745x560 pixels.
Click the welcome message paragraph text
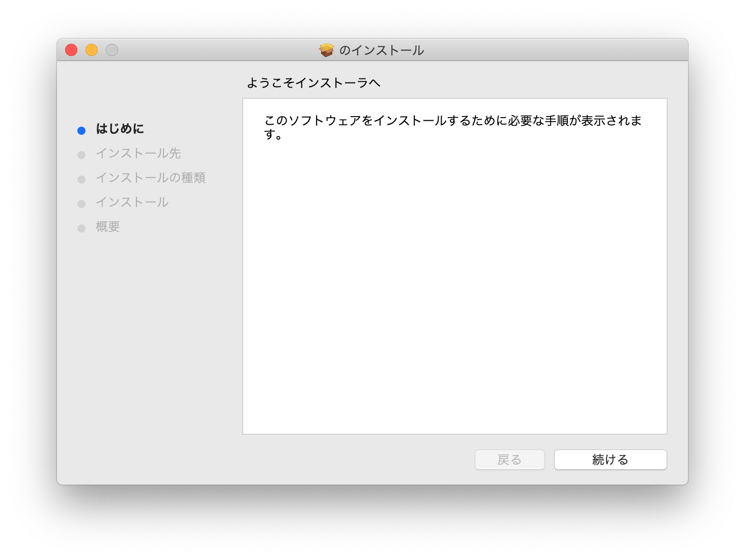(452, 121)
